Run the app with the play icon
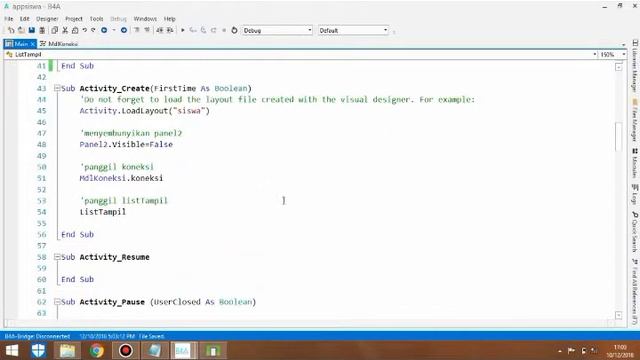 click(x=183, y=30)
